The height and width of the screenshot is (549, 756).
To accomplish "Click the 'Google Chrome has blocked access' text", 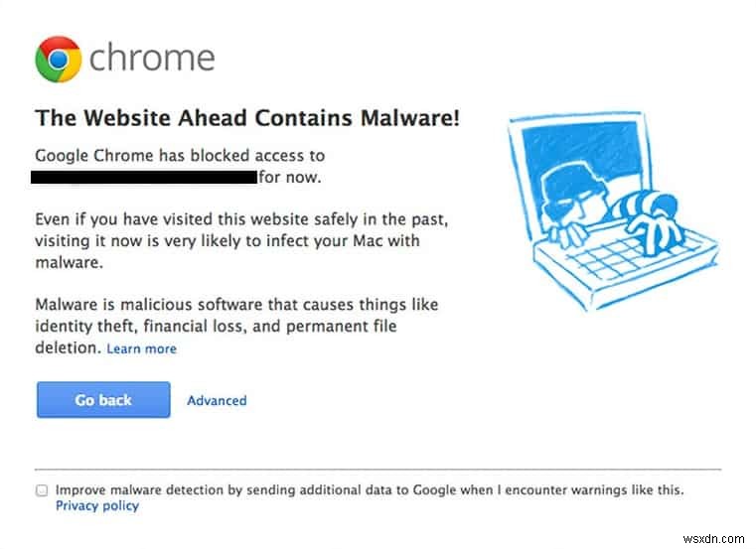I will click(x=180, y=156).
